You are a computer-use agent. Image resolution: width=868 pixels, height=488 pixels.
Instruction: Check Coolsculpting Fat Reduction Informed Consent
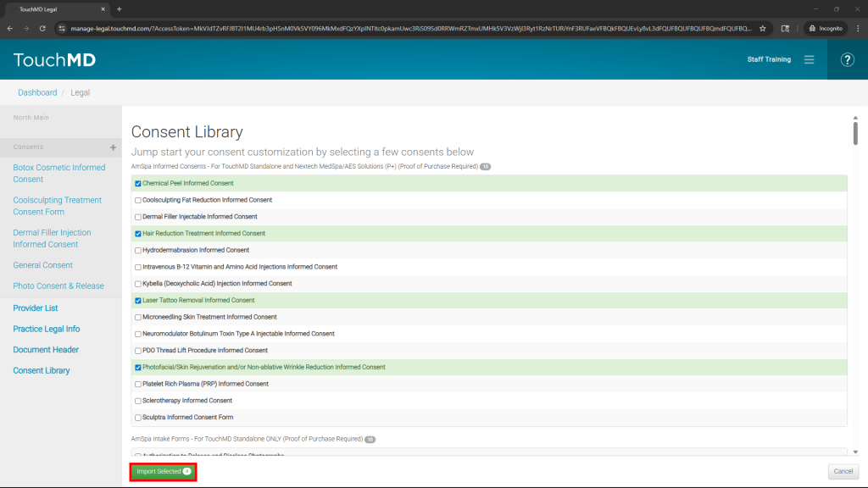tap(138, 200)
